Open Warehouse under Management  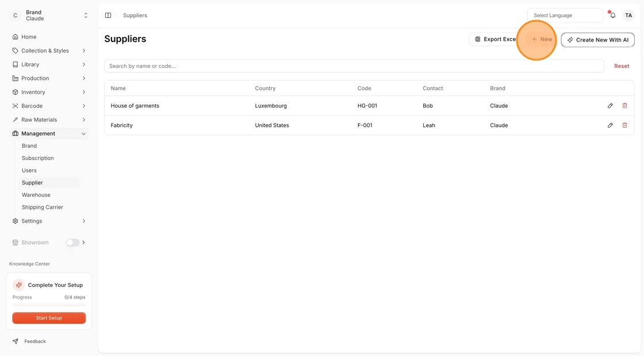tap(36, 195)
